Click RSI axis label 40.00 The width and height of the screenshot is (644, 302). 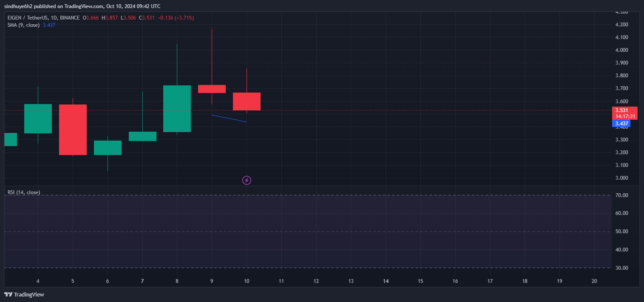[x=621, y=250]
